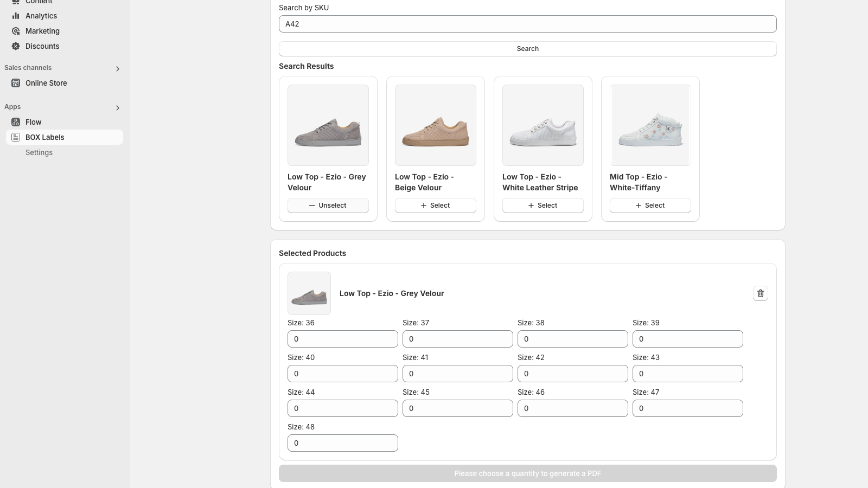Screen dimensions: 868x488
Task: Click plus icon on Mid Top White-Tiffany
Action: click(638, 206)
